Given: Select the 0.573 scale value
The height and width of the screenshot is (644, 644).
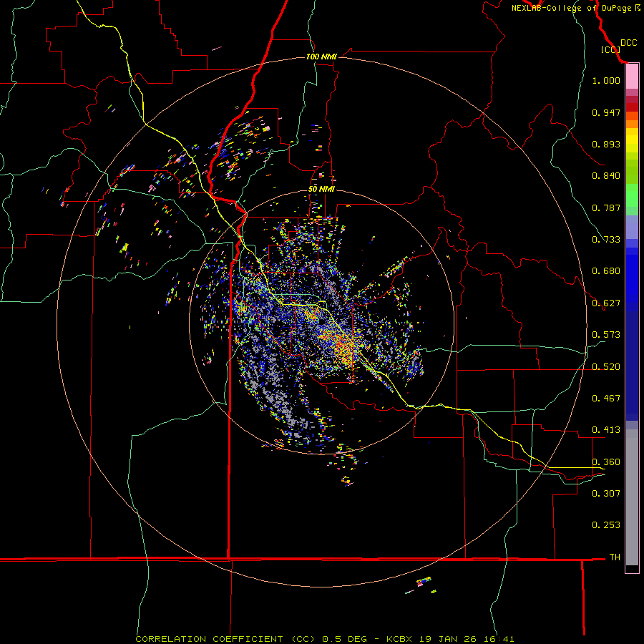Looking at the screenshot, I should pos(606,335).
